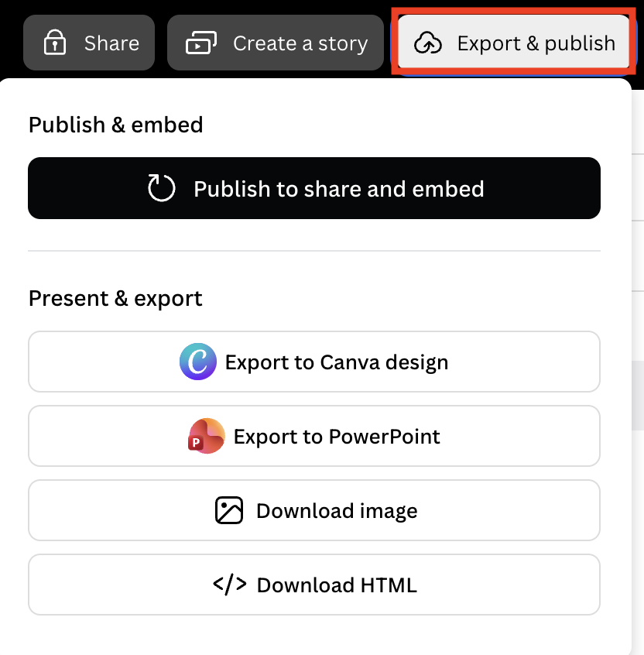Click the Create a story slides icon
Viewport: 644px width, 655px height.
pyautogui.click(x=201, y=43)
